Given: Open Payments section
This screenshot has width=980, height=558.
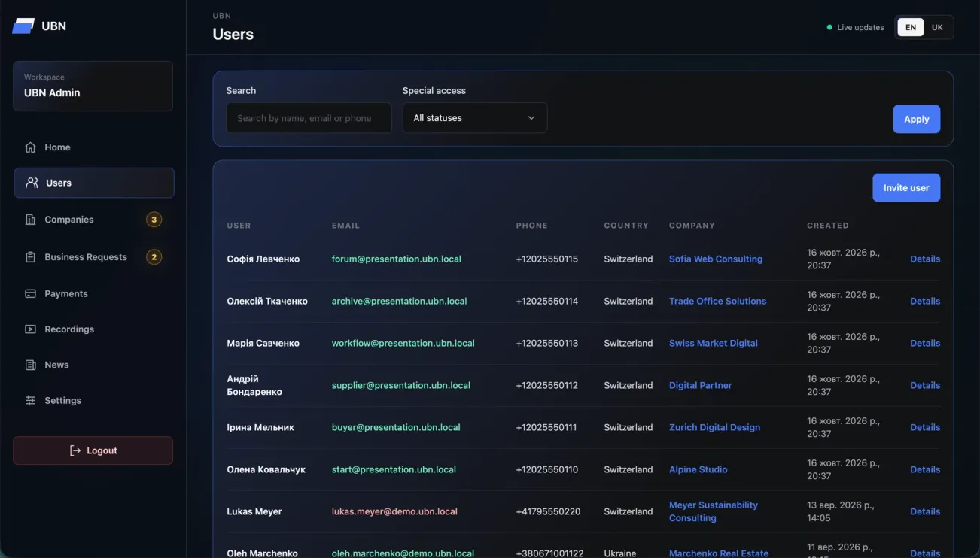Looking at the screenshot, I should pos(94,293).
